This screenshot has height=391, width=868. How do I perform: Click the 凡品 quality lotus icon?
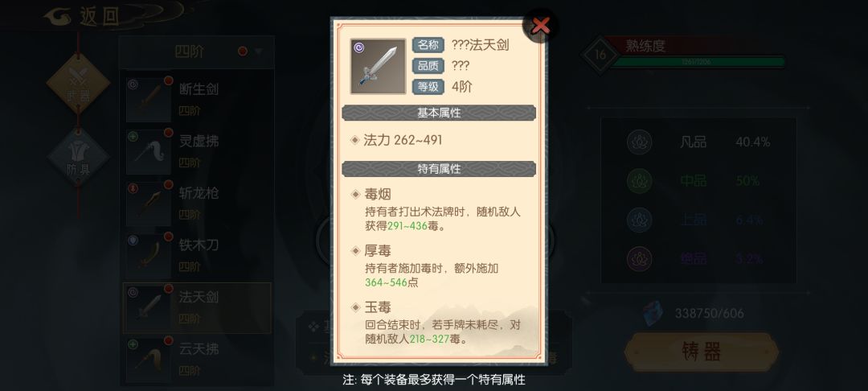pos(640,142)
